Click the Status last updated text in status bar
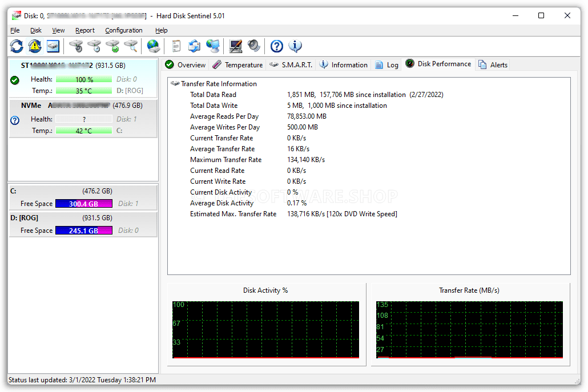This screenshot has width=588, height=392. [82, 380]
